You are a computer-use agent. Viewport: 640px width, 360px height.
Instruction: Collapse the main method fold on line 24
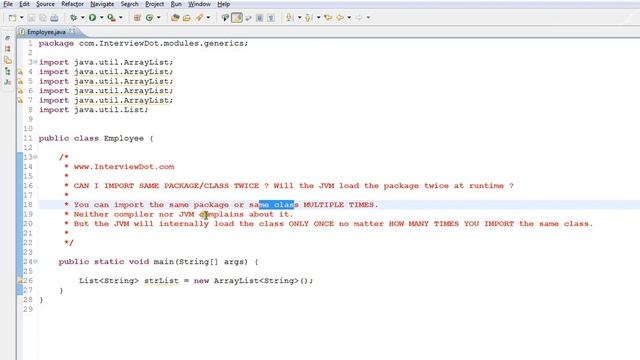(x=36, y=262)
